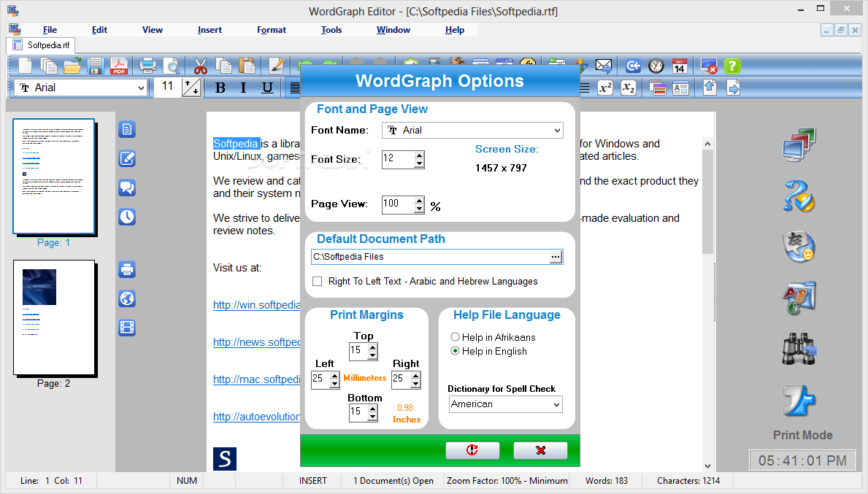Export the document to PDF

118,66
